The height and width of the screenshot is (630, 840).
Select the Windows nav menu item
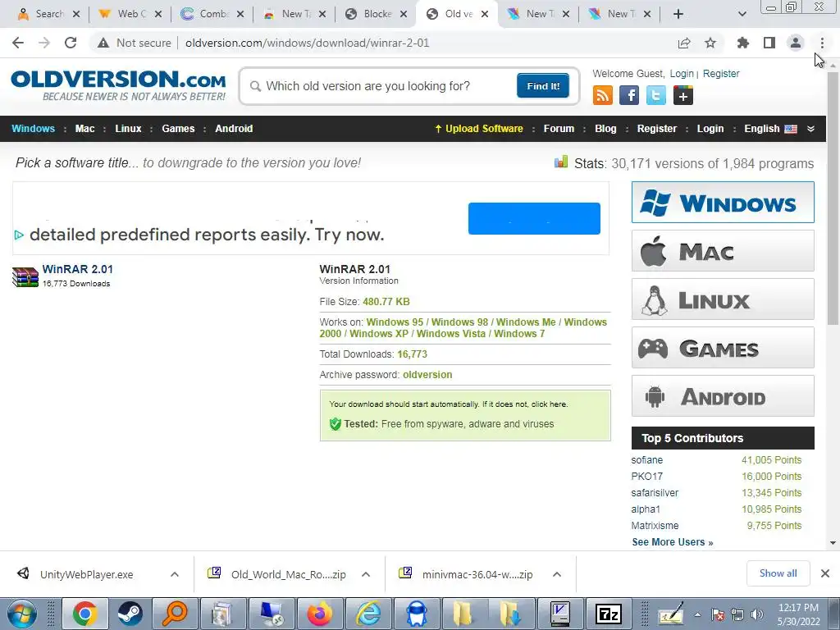[x=33, y=129]
